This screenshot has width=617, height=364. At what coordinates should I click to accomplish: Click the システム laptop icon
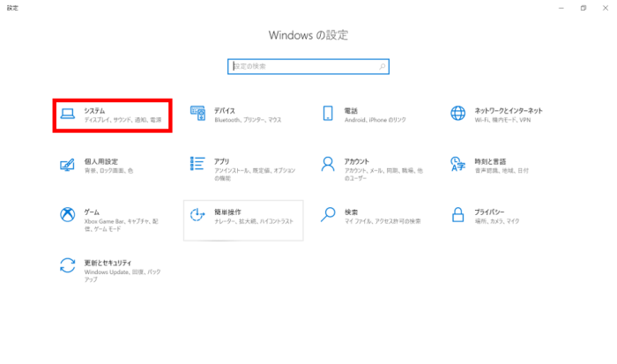(67, 114)
